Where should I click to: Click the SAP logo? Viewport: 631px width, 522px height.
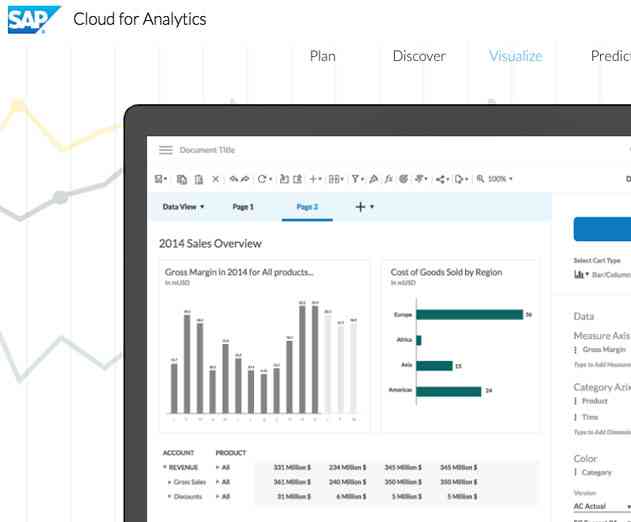[x=34, y=19]
